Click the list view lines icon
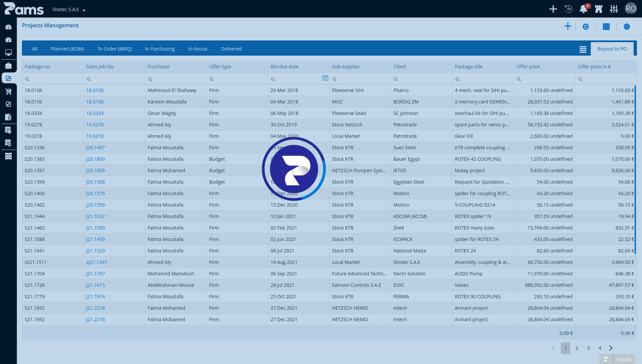Viewport: 642px width, 364px height. pos(583,49)
